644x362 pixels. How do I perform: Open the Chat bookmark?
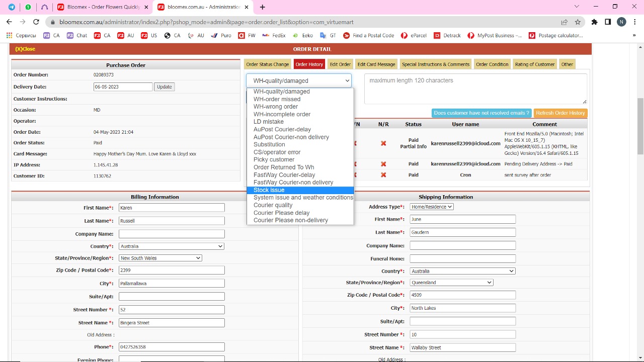[77, 36]
